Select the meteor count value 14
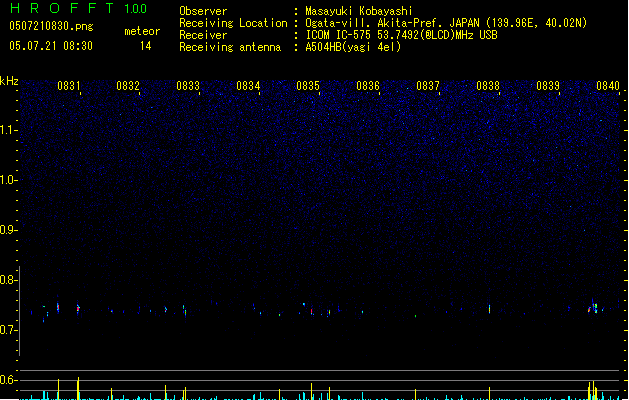 pyautogui.click(x=146, y=46)
